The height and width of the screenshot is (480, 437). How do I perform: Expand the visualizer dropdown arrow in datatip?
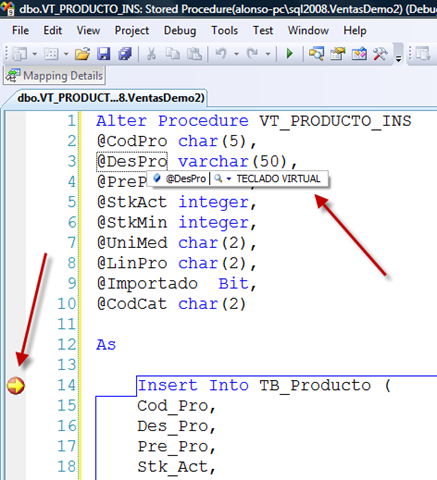tap(229, 179)
